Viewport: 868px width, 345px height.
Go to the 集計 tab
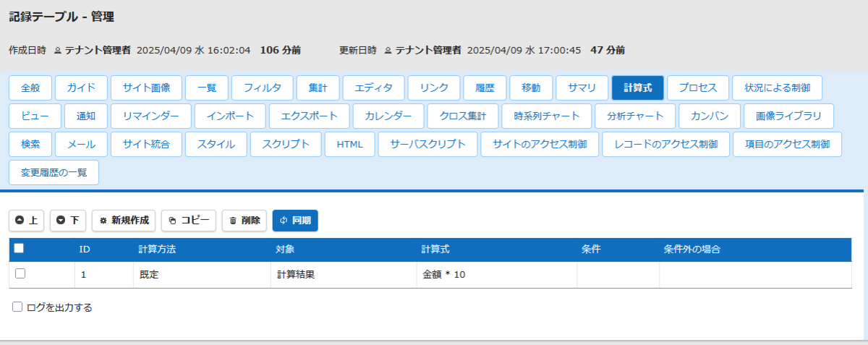click(318, 88)
